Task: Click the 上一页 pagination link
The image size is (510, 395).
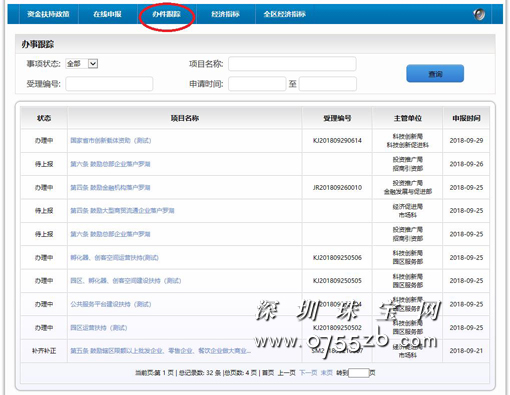Action: 286,373
